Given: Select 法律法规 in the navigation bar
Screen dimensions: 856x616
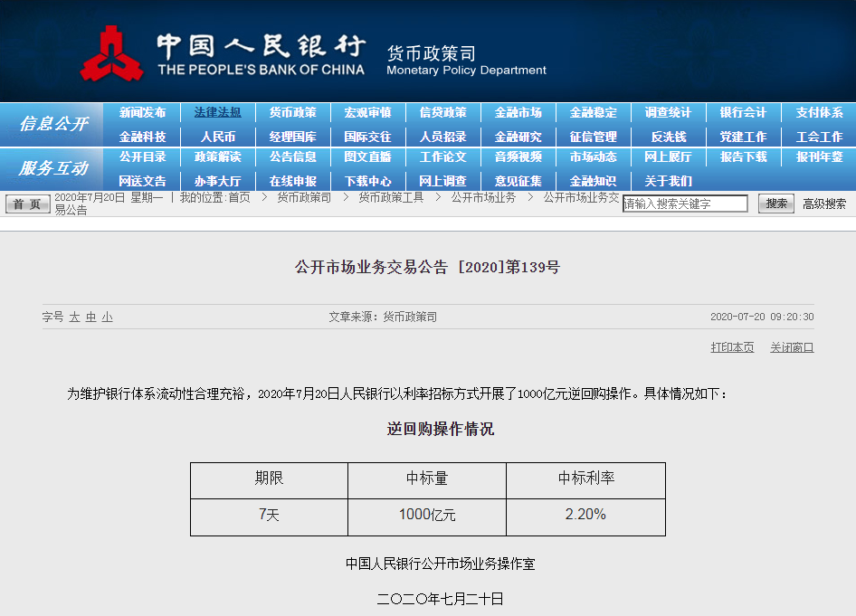Looking at the screenshot, I should pyautogui.click(x=217, y=113).
